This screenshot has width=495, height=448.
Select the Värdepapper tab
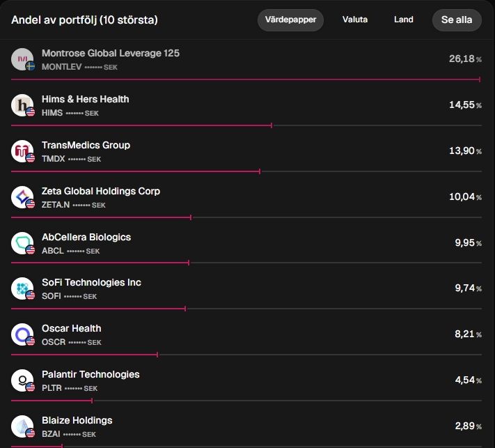pos(290,20)
